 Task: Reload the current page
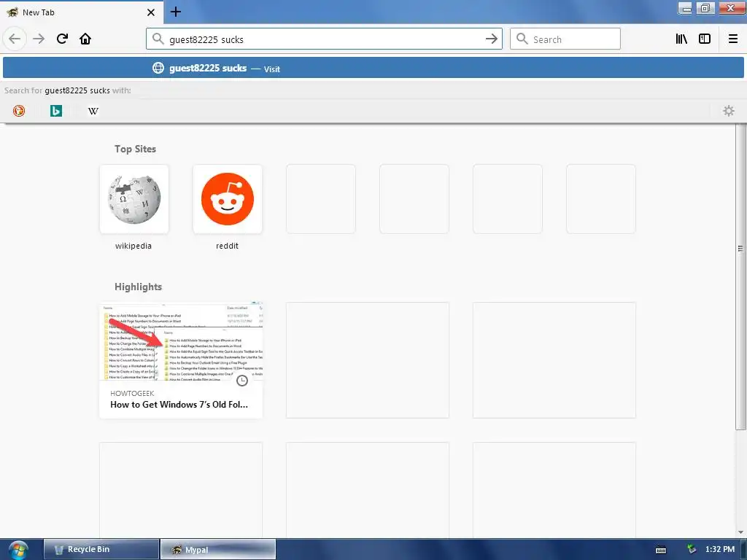tap(62, 39)
